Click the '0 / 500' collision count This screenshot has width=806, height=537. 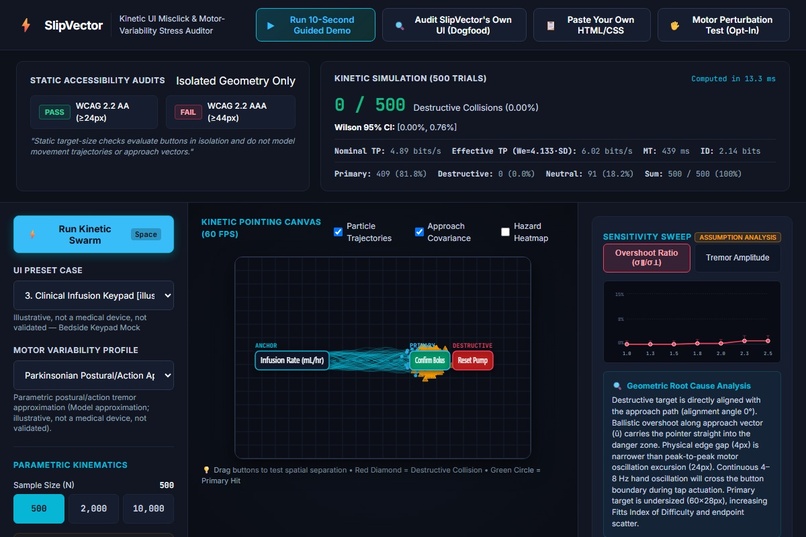coord(370,105)
